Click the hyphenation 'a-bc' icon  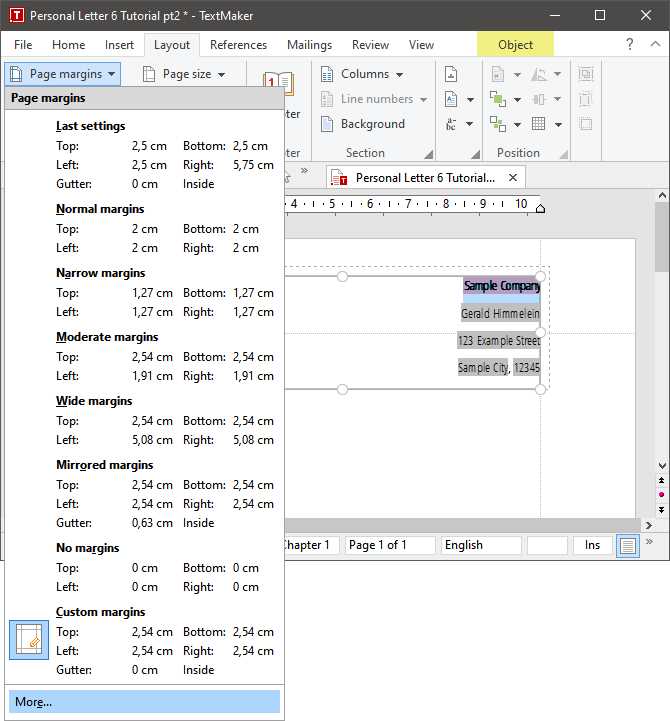point(451,124)
